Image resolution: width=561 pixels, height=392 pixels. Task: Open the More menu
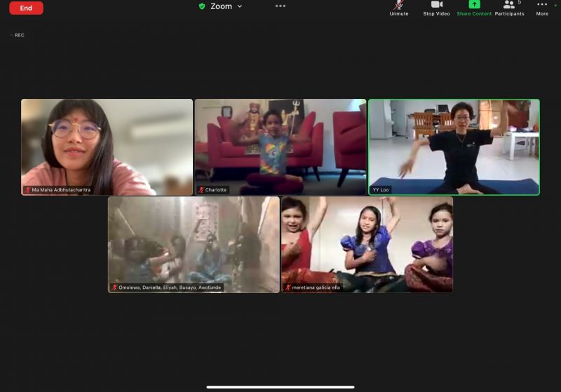click(x=541, y=8)
